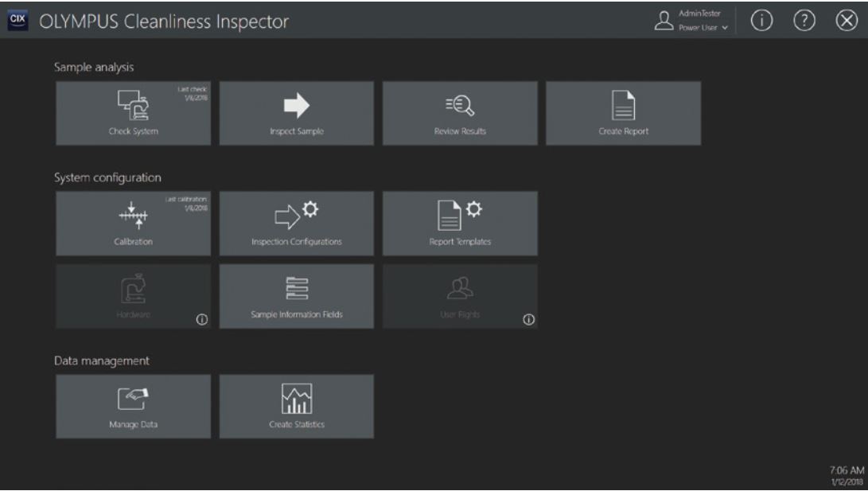Show info for User Rights tile
Image resolution: width=868 pixels, height=491 pixels.
point(528,319)
